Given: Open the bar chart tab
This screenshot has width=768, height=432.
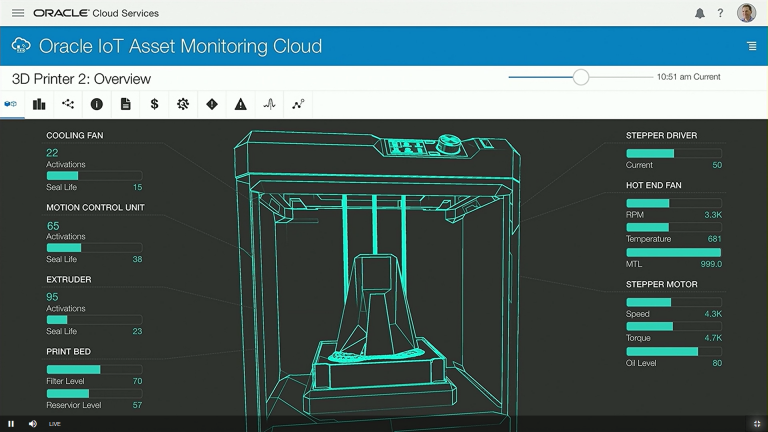Looking at the screenshot, I should pos(39,104).
